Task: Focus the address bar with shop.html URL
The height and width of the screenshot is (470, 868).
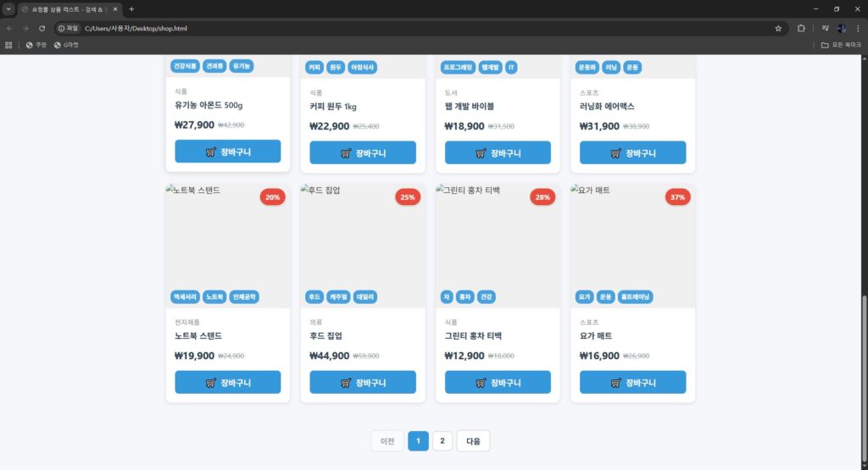Action: pos(420,28)
